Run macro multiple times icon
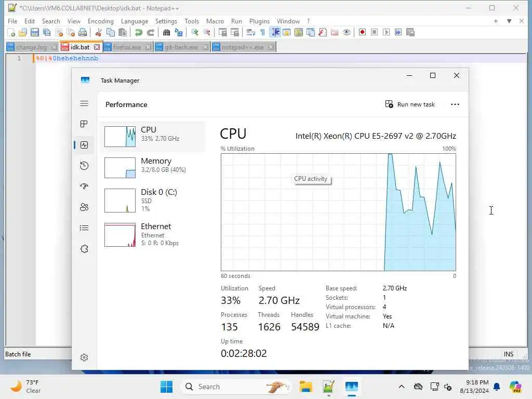Image resolution: width=532 pixels, height=399 pixels. tap(398, 32)
